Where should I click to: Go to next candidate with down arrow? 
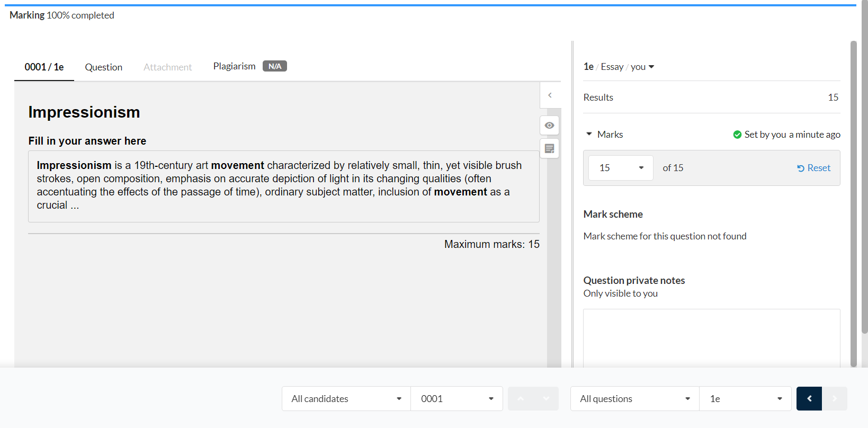tap(546, 399)
